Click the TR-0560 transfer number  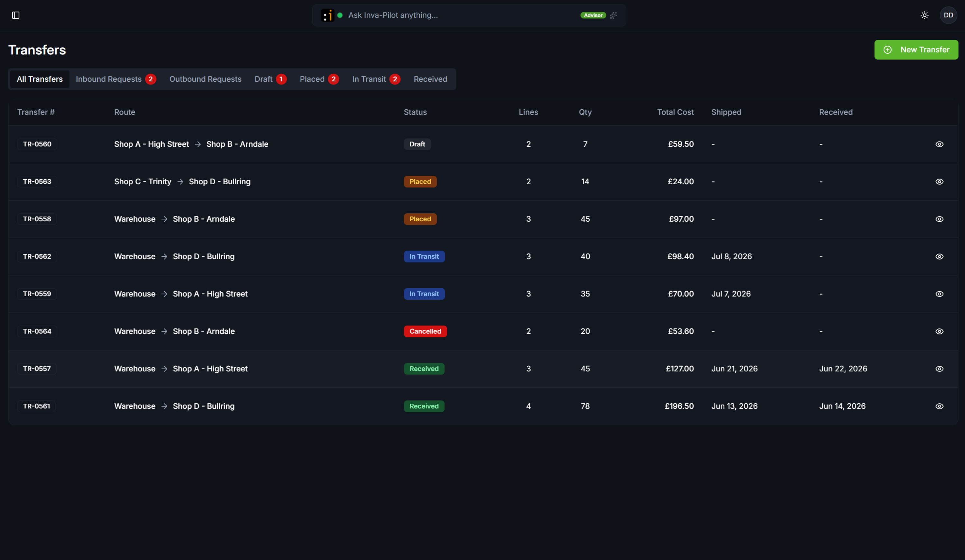coord(37,144)
